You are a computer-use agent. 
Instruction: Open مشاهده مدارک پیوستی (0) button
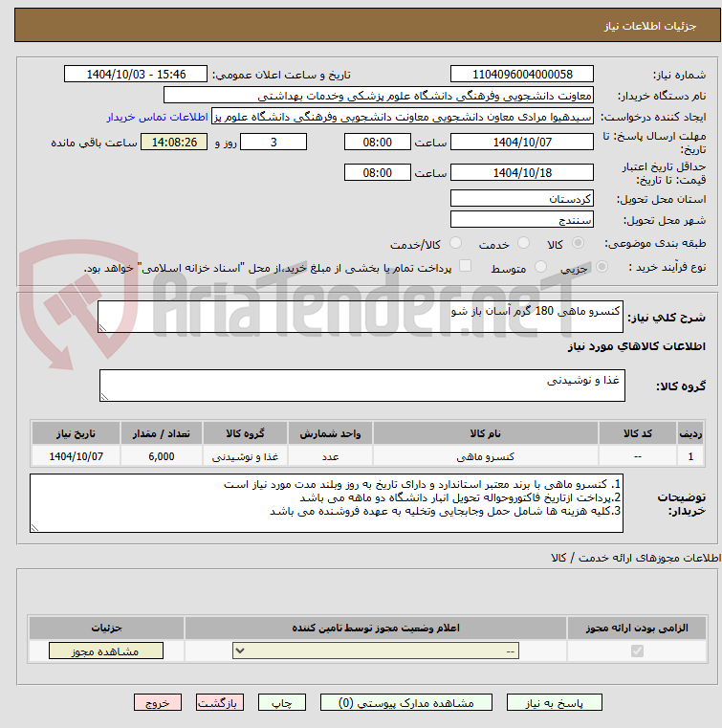pyautogui.click(x=406, y=702)
